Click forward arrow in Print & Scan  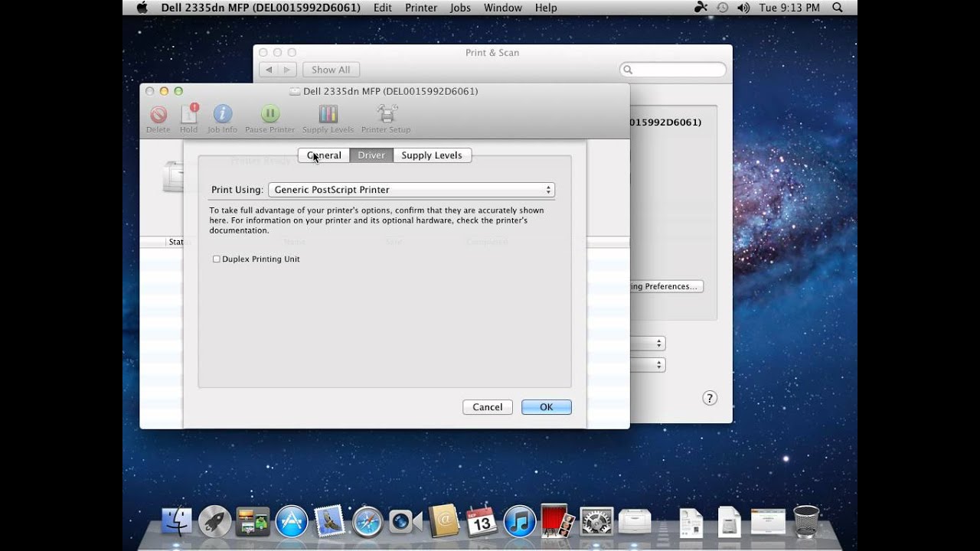287,70
